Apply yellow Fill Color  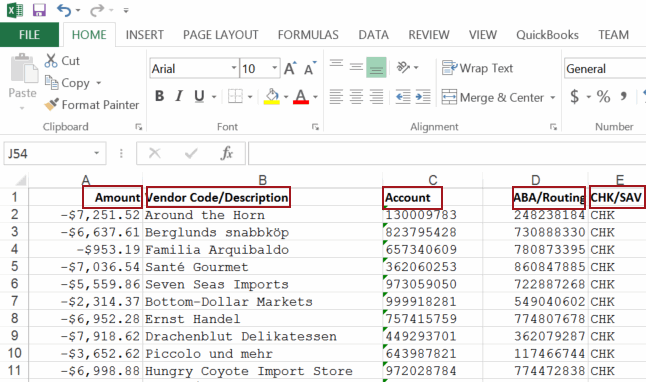[x=272, y=96]
